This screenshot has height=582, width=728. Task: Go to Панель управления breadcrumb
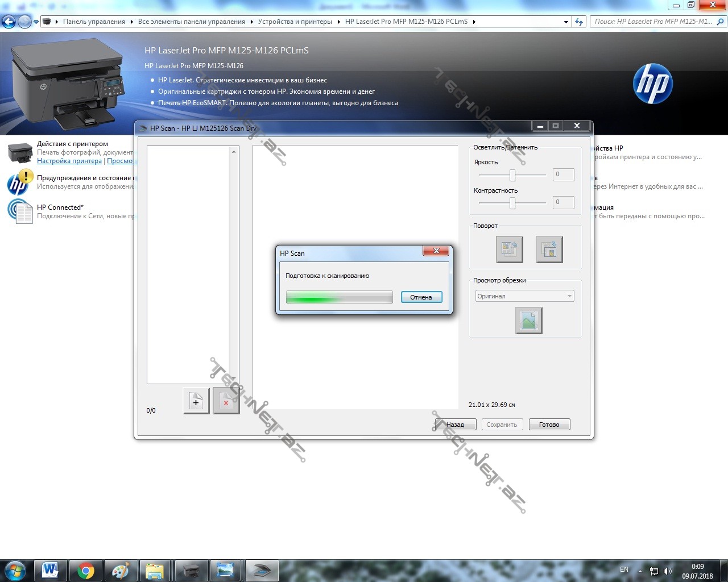click(94, 22)
